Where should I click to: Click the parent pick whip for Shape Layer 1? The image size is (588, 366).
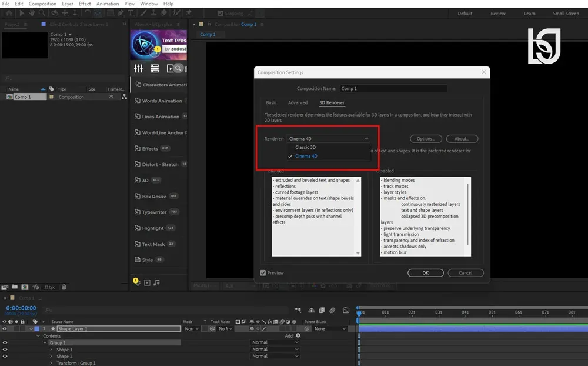click(x=307, y=328)
